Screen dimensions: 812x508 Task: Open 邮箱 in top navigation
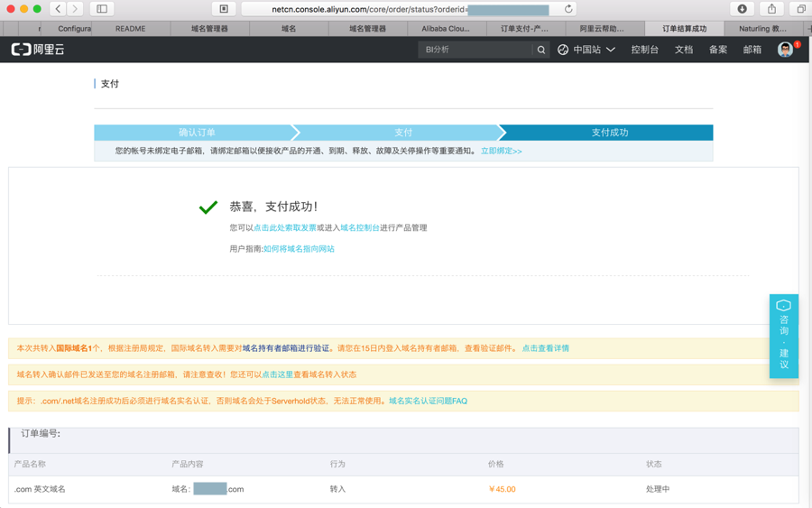click(752, 50)
